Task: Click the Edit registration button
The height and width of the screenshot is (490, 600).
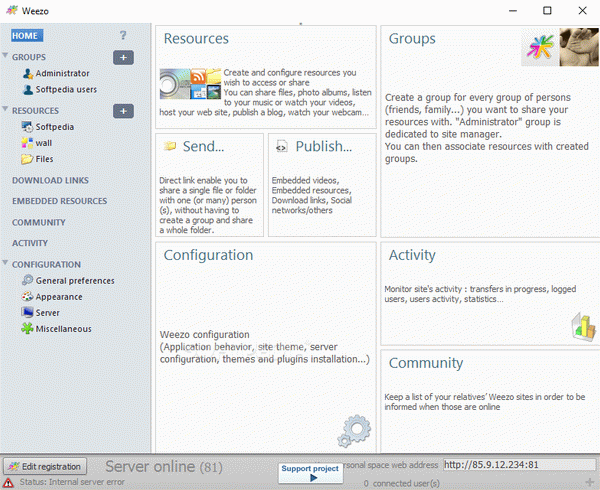Action: click(45, 466)
